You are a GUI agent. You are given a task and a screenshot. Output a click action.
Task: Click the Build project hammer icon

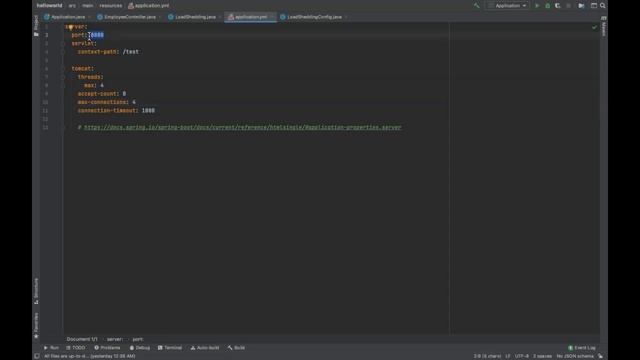[476, 6]
